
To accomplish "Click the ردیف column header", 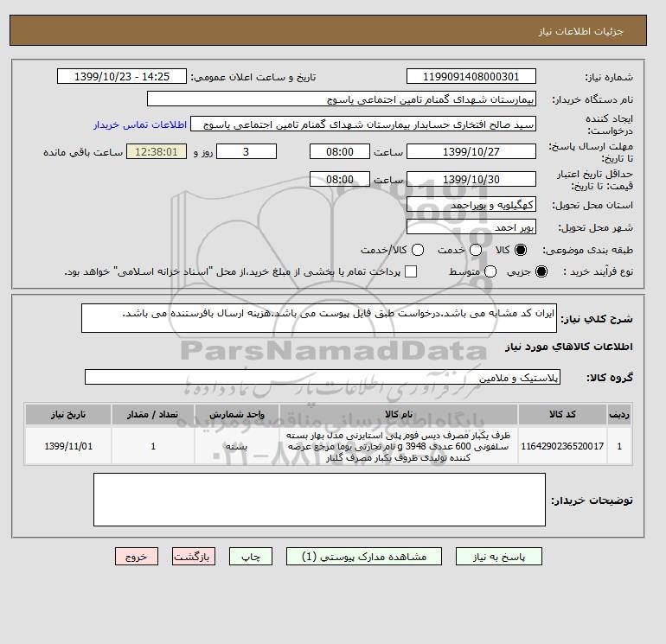I will point(619,414).
